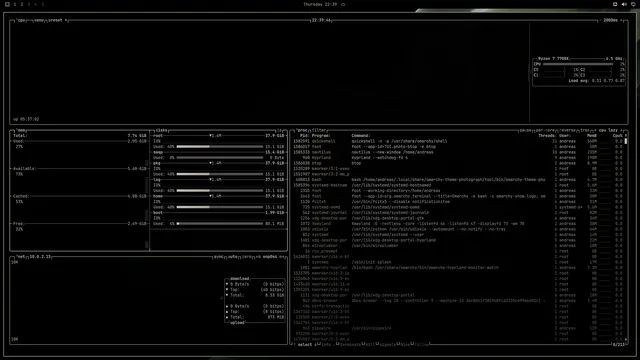Switch to workspace 3 in the top bar
The width and height of the screenshot is (640, 360).
29,4
